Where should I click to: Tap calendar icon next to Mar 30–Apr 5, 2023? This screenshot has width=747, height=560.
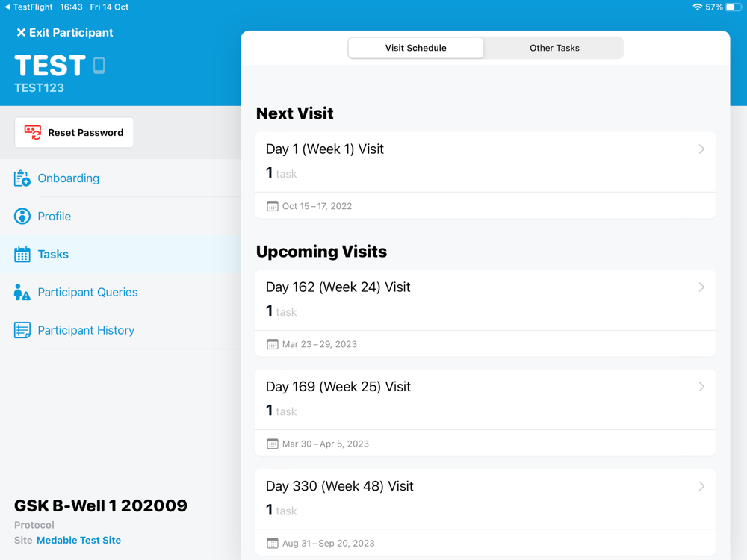pos(272,444)
